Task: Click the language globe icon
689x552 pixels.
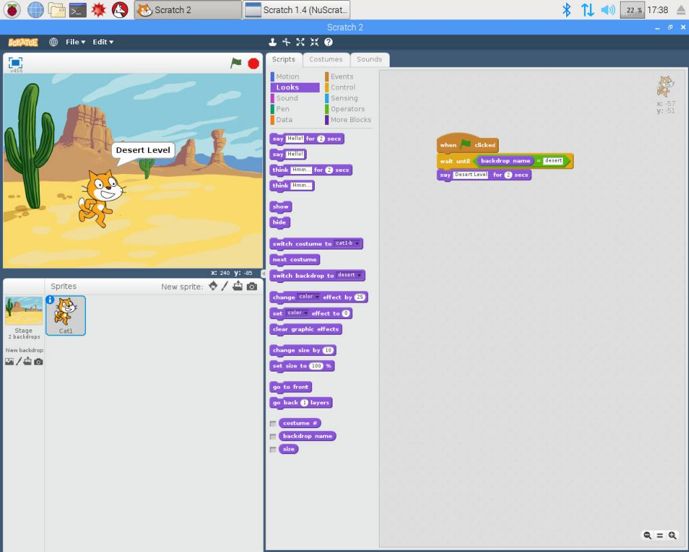Action: click(x=53, y=42)
